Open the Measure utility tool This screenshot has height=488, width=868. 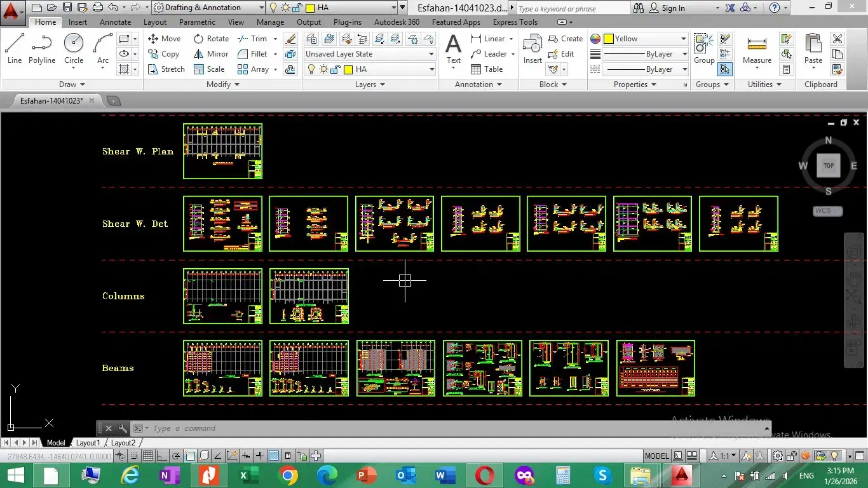[x=757, y=49]
